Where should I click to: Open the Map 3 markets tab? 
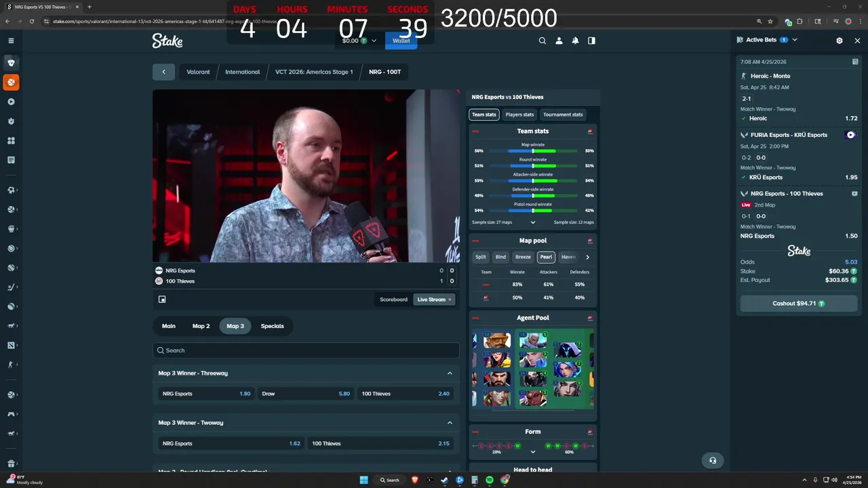[x=235, y=326]
